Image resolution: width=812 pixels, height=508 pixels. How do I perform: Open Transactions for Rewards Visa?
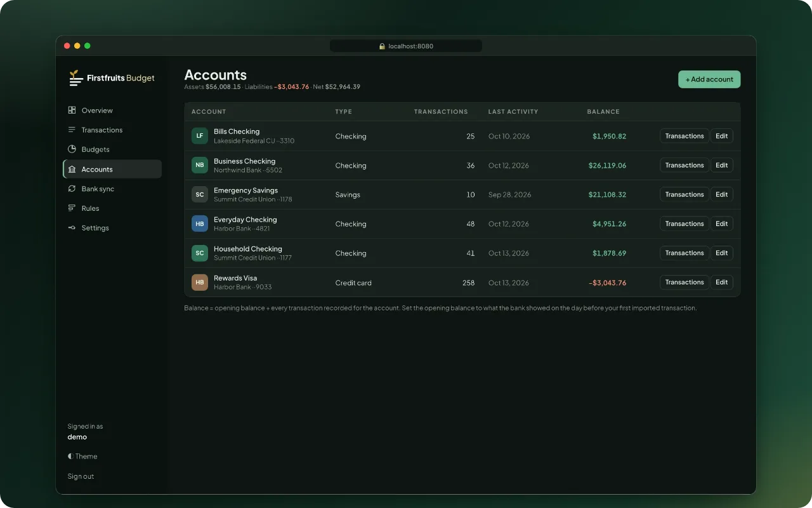pos(684,282)
